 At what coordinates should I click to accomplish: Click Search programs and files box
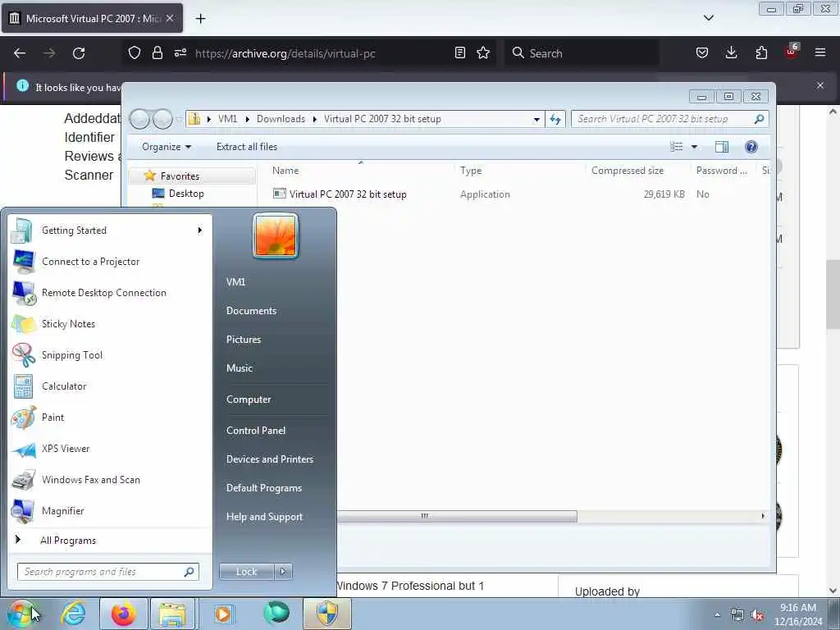pyautogui.click(x=107, y=572)
